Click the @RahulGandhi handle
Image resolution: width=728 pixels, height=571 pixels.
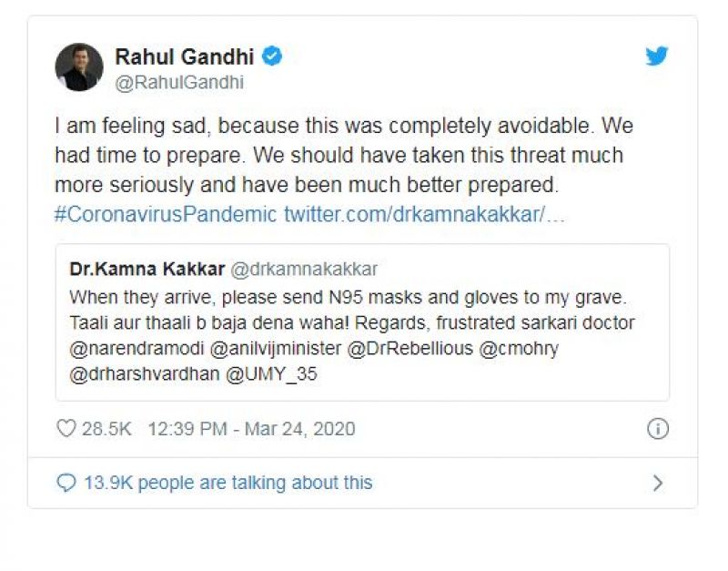(178, 82)
